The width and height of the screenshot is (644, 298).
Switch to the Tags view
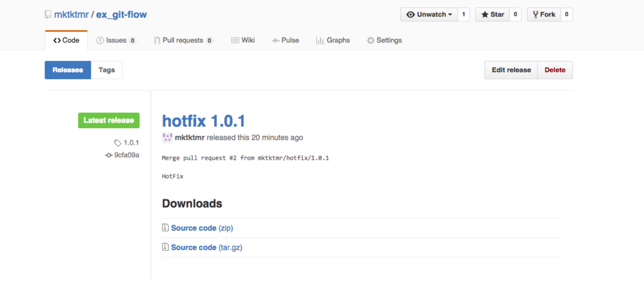tap(107, 70)
